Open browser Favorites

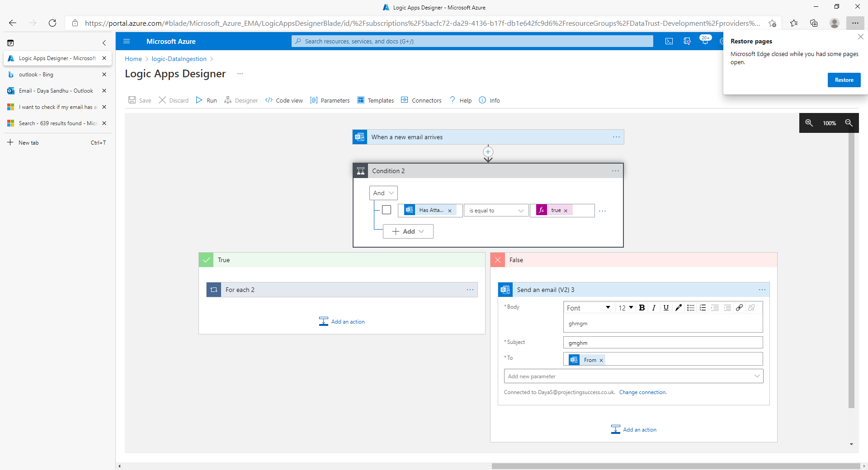click(794, 23)
